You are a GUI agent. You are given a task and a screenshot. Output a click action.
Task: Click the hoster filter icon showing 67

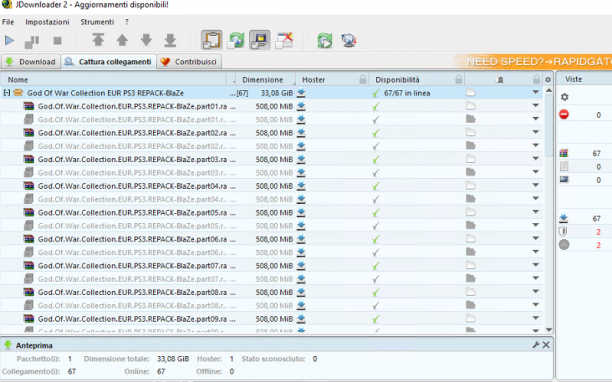click(x=564, y=218)
